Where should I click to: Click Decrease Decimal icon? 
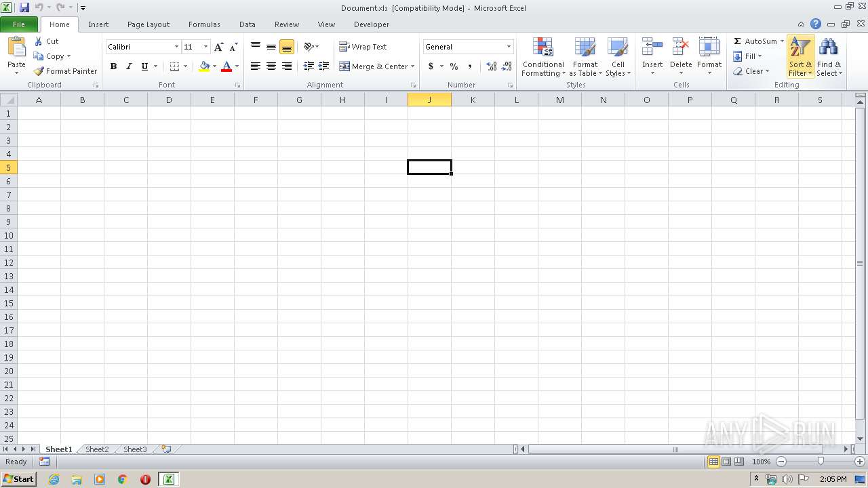pos(507,66)
